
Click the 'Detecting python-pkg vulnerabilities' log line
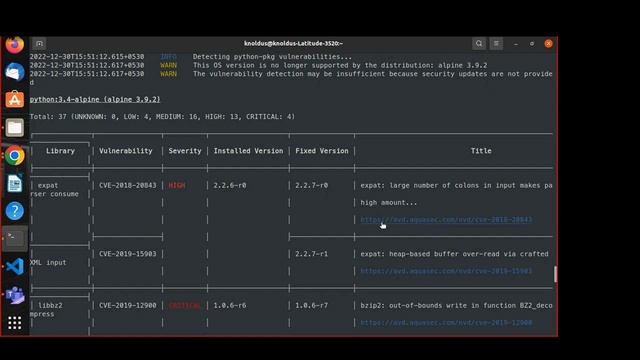pos(272,57)
